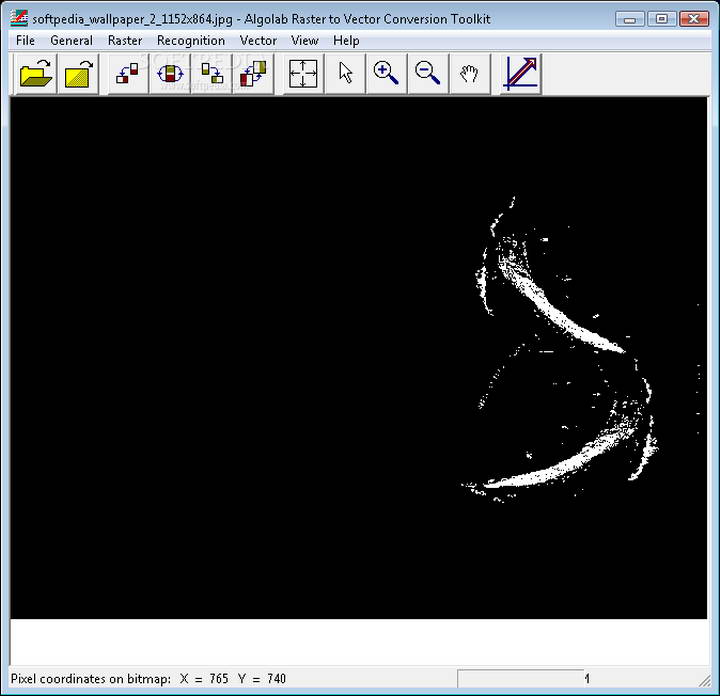Close the Algolab window
The width and height of the screenshot is (720, 696).
pyautogui.click(x=694, y=19)
